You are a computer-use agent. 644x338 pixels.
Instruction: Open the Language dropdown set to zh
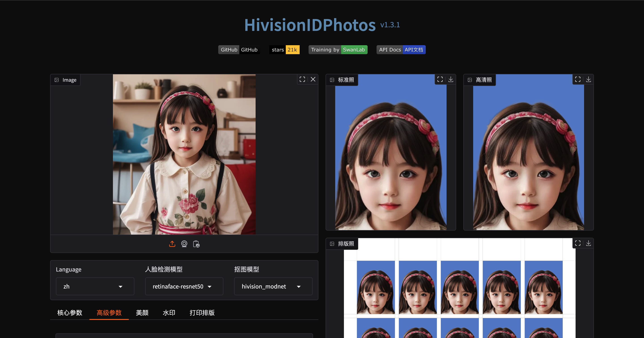(x=95, y=286)
